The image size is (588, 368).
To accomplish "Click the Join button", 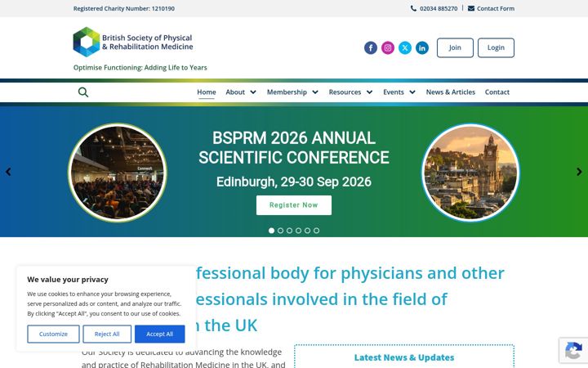I will pyautogui.click(x=455, y=47).
